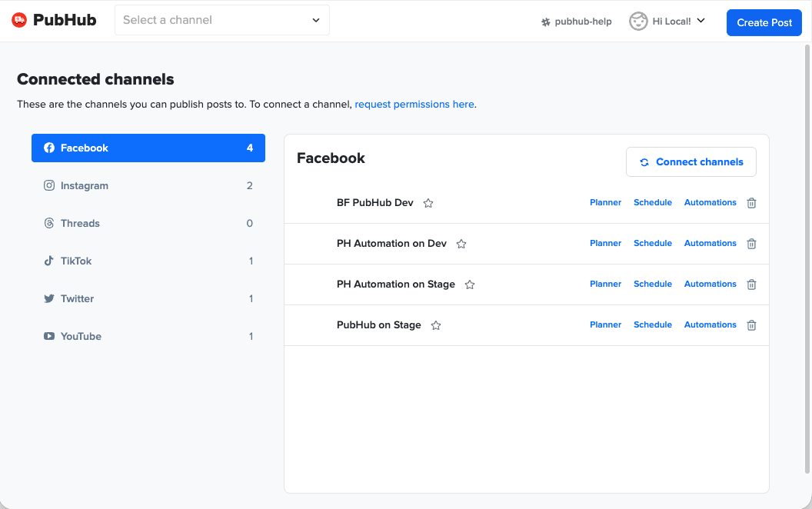The width and height of the screenshot is (812, 509).
Task: Select the TikTok channel tab
Action: coord(148,261)
